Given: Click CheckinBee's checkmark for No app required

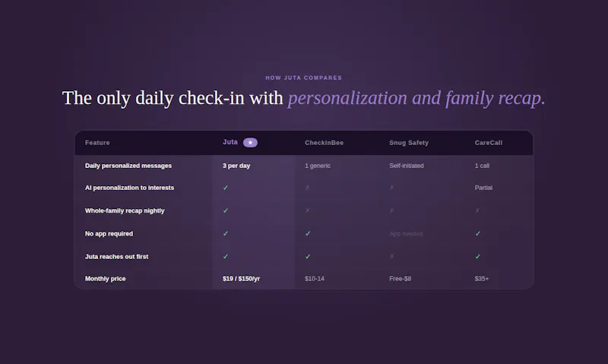Looking at the screenshot, I should (308, 233).
